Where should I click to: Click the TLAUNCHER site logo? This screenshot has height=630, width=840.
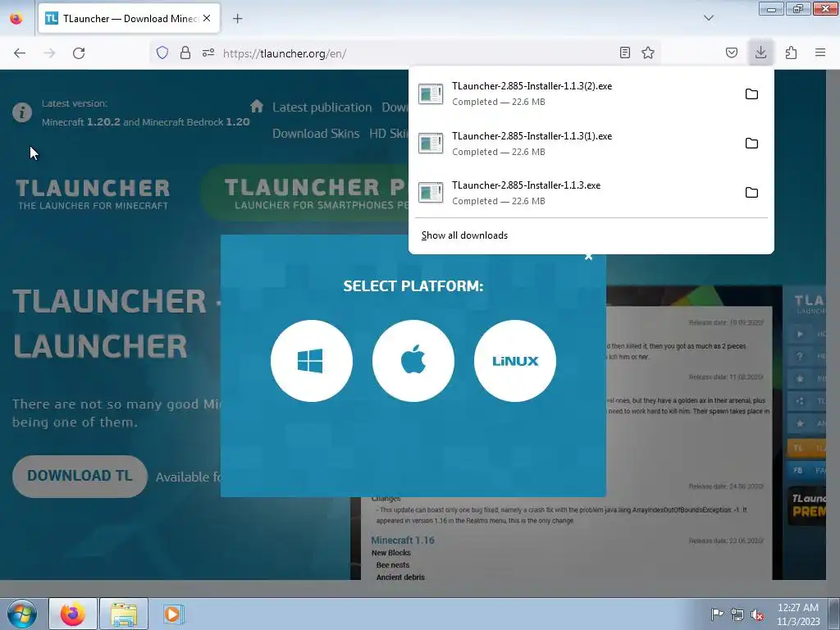tap(93, 194)
